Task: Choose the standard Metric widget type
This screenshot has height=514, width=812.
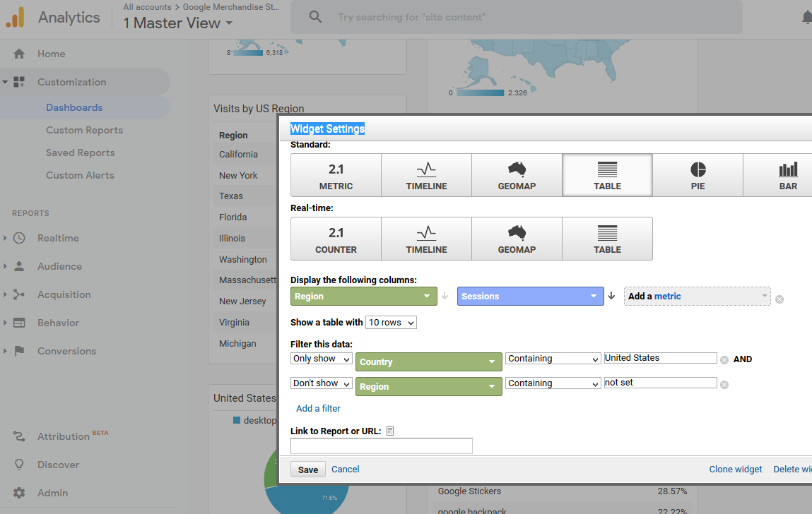Action: pos(336,176)
